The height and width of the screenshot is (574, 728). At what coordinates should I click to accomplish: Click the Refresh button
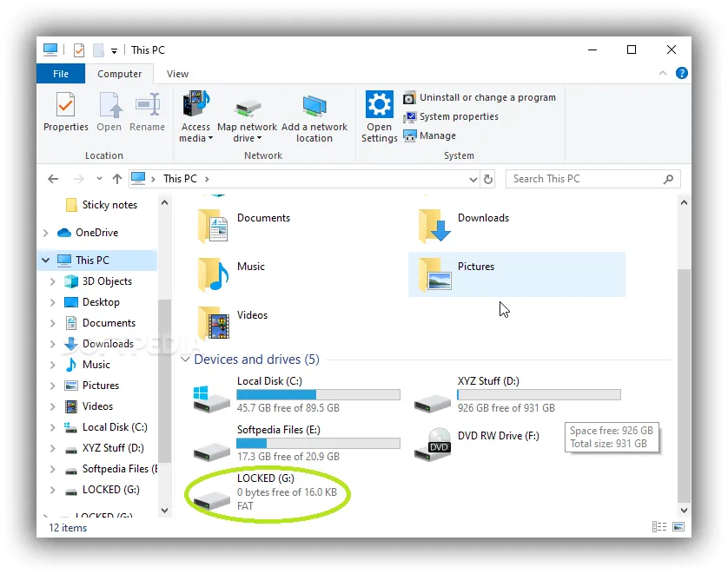[x=488, y=179]
